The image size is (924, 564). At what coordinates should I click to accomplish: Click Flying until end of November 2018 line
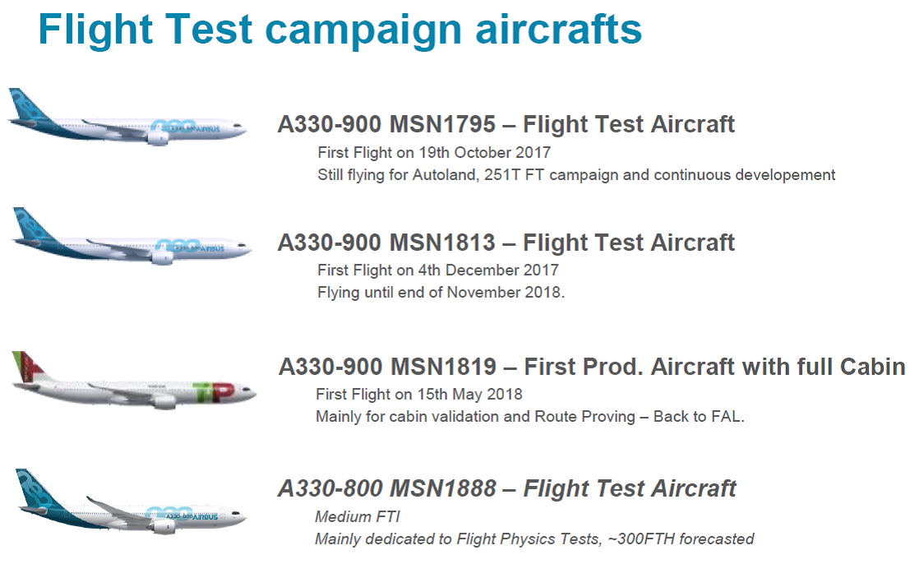(x=441, y=293)
